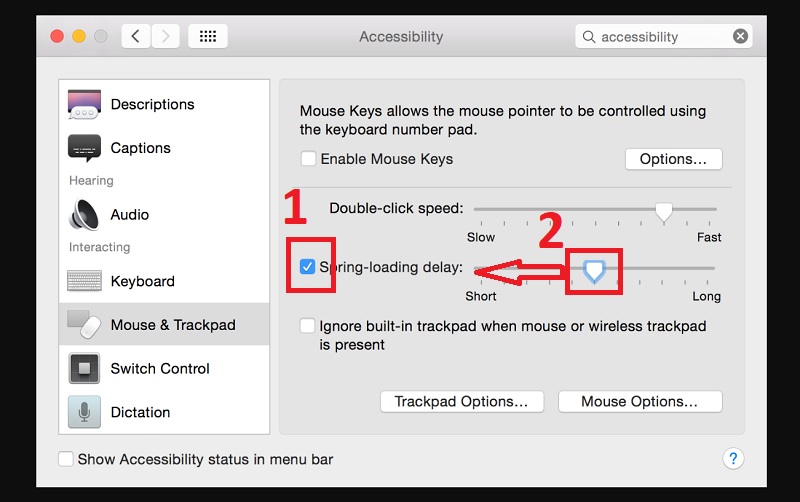Select the Captions icon in sidebar
The height and width of the screenshot is (502, 800).
84,148
